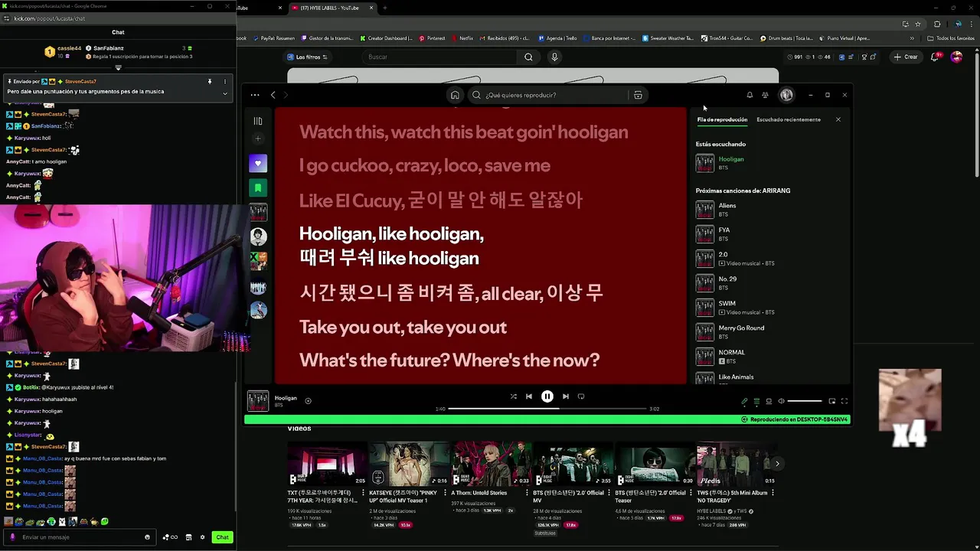Open Spotify profile avatar menu
The height and width of the screenshot is (551, 980).
click(x=786, y=95)
